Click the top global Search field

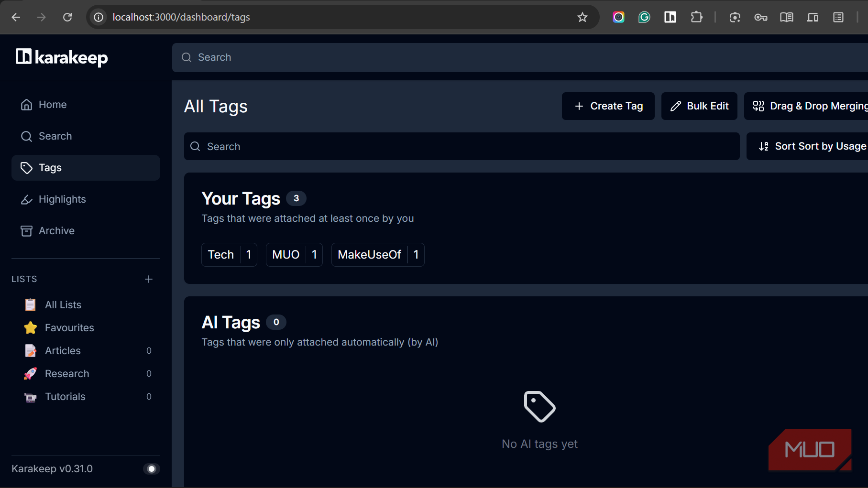click(x=520, y=58)
